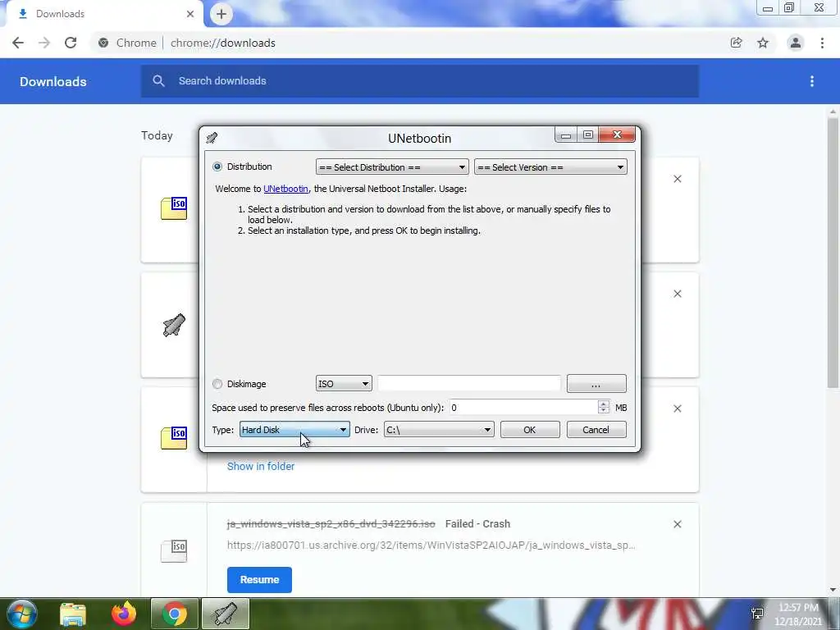Click the disk image file path field
The image size is (840, 630).
(x=469, y=384)
